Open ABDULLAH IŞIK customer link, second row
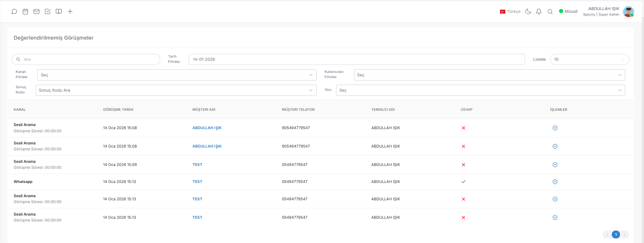The image size is (644, 243). tap(207, 146)
